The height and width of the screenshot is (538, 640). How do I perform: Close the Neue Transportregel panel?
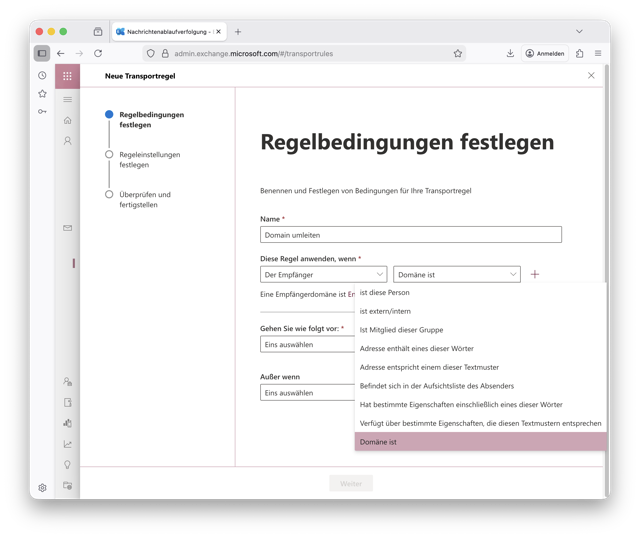[x=591, y=76]
